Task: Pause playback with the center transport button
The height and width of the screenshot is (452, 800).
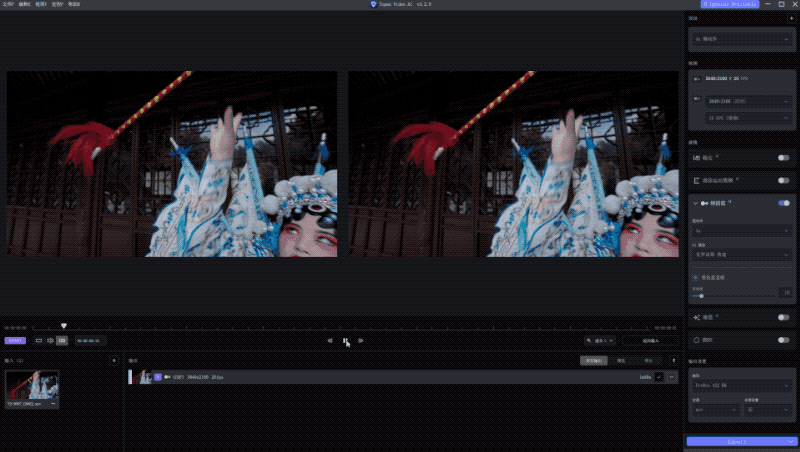Action: tap(345, 341)
